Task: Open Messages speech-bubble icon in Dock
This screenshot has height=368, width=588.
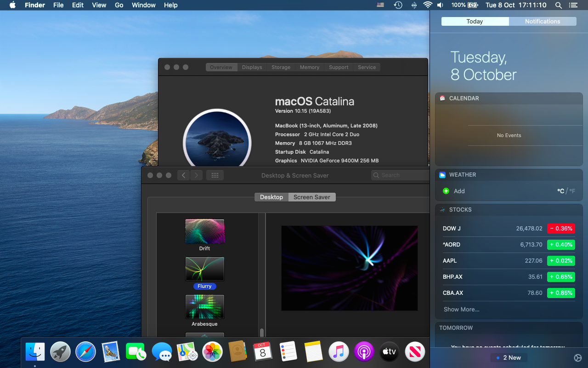Action: pos(162,352)
